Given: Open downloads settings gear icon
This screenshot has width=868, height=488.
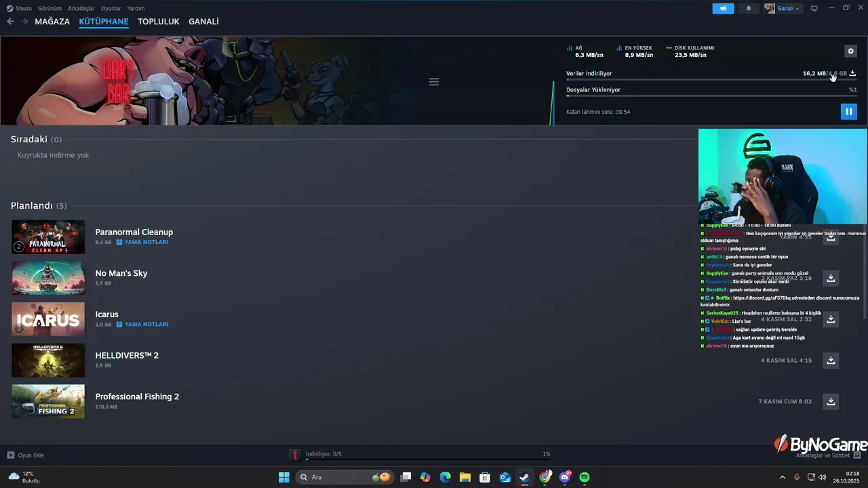Looking at the screenshot, I should pos(850,51).
